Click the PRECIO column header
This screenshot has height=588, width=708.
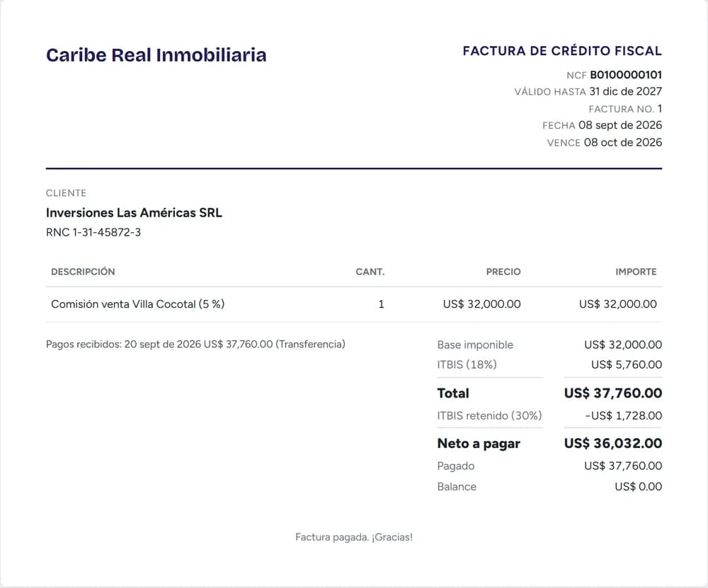503,272
